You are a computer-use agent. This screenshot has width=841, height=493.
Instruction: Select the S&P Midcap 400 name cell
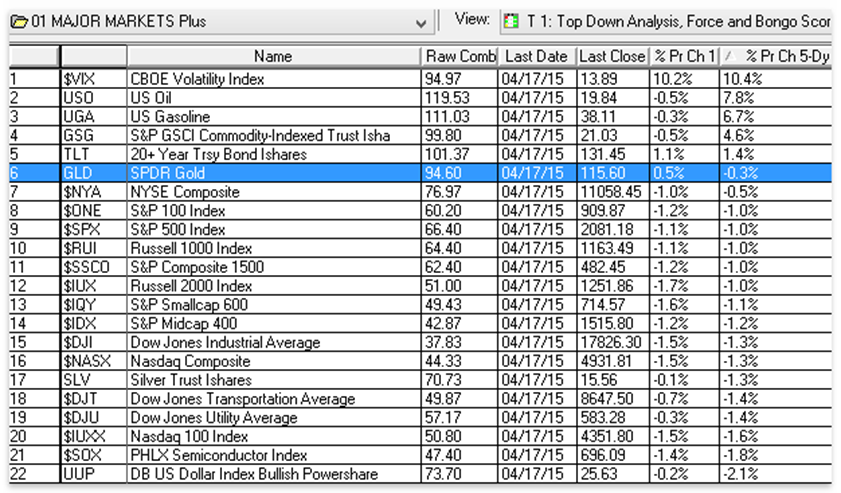tap(274, 323)
